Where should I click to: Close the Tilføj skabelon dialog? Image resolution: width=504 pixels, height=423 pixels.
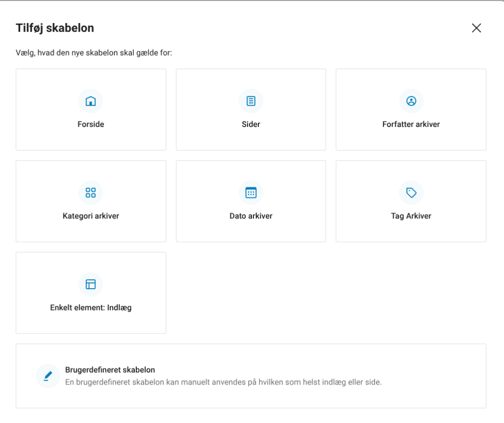(476, 28)
